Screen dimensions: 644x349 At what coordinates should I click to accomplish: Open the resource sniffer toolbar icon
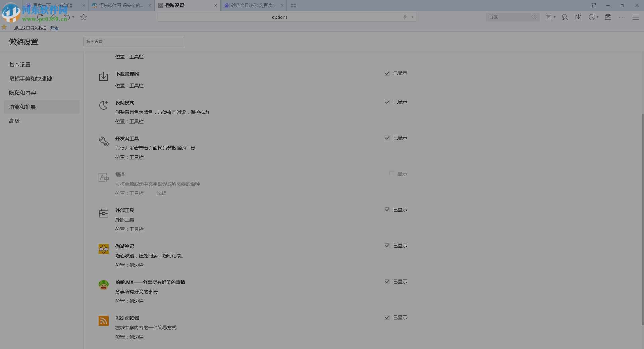(565, 17)
